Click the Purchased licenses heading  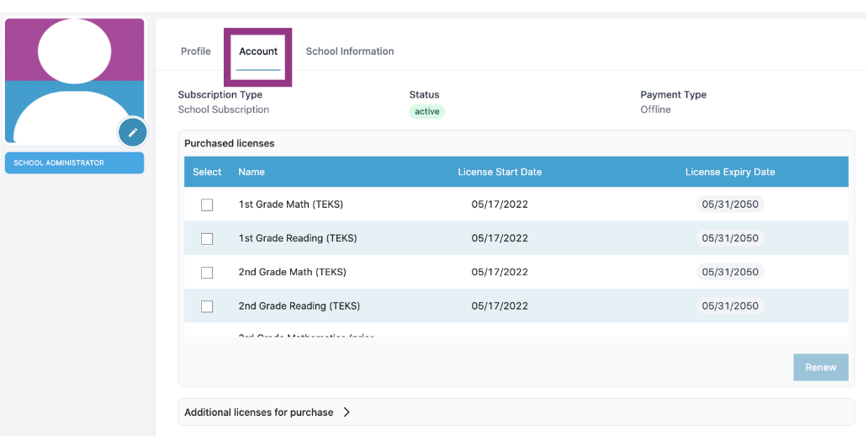[229, 143]
